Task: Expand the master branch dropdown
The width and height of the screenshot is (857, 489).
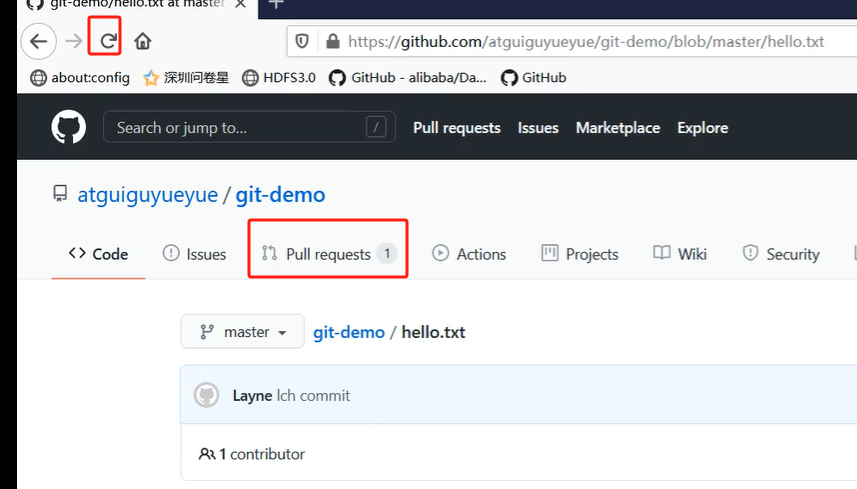Action: (243, 332)
